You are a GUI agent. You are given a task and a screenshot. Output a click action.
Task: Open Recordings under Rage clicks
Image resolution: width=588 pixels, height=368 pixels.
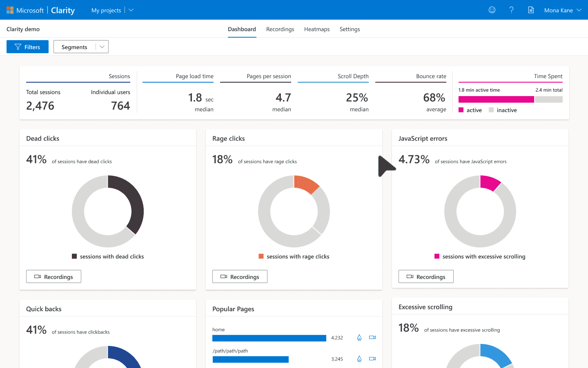pyautogui.click(x=240, y=276)
